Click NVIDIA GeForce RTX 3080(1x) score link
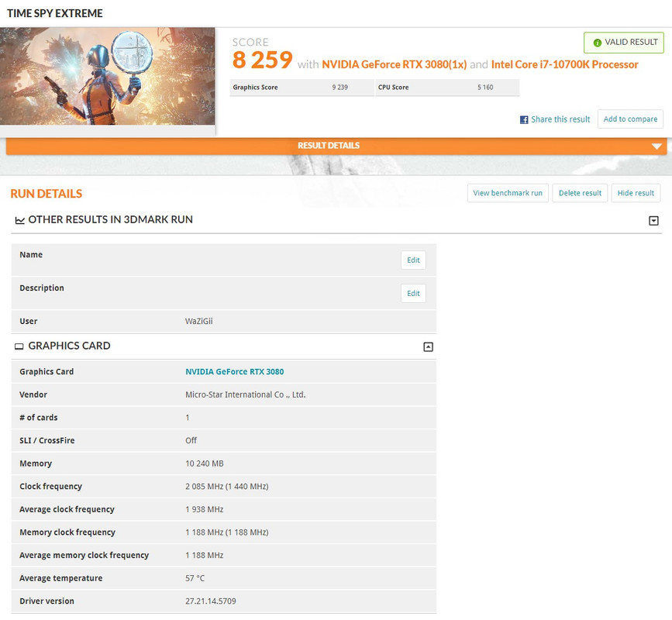The height and width of the screenshot is (620, 672). [x=394, y=64]
